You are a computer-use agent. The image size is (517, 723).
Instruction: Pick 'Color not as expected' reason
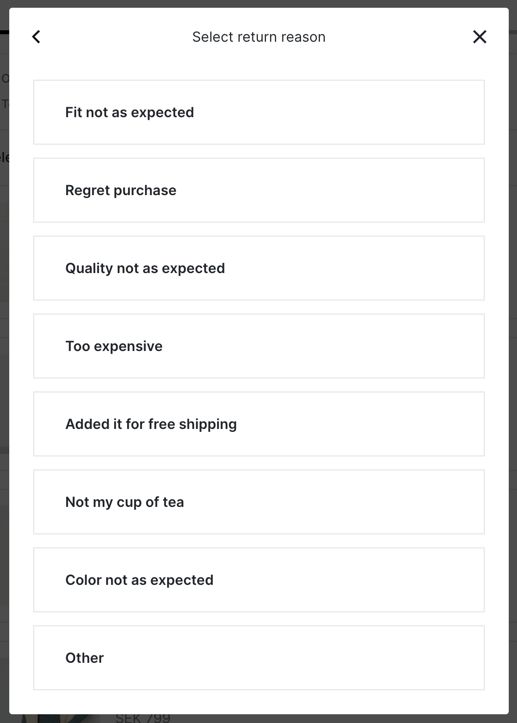pos(259,580)
